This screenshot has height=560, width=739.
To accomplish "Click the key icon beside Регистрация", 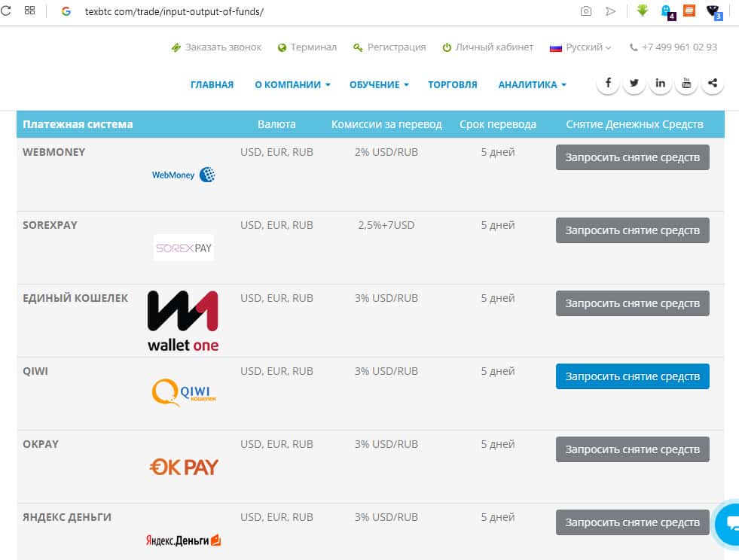I will [358, 47].
